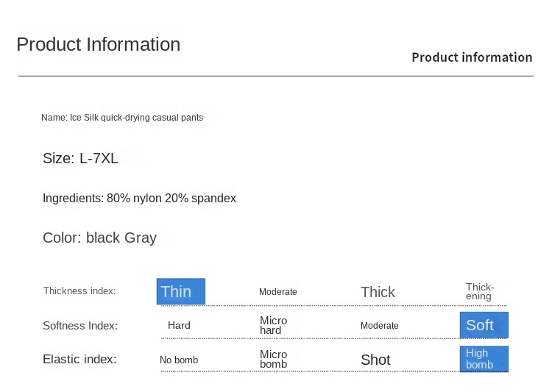Click the Color: black Gray line
Screen dimensions: 552x392
coord(99,238)
